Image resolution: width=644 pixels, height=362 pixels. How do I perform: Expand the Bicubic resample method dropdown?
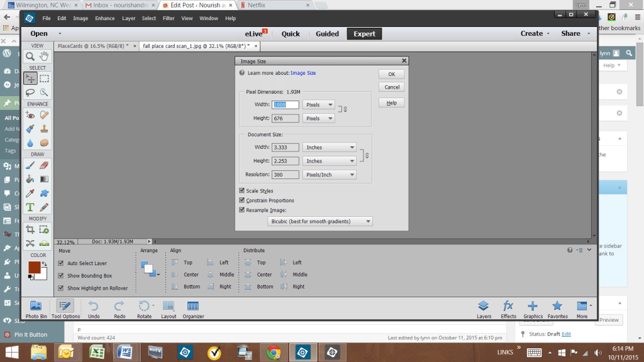[319, 221]
